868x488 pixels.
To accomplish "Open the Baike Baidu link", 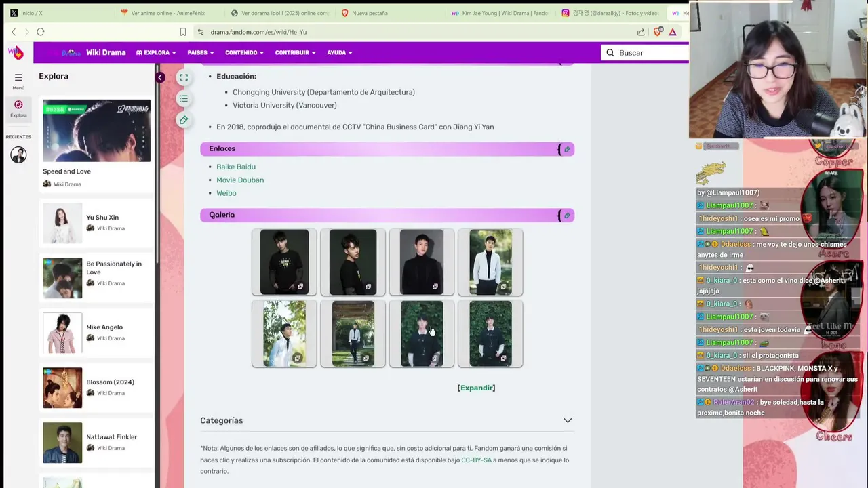I will [x=236, y=167].
